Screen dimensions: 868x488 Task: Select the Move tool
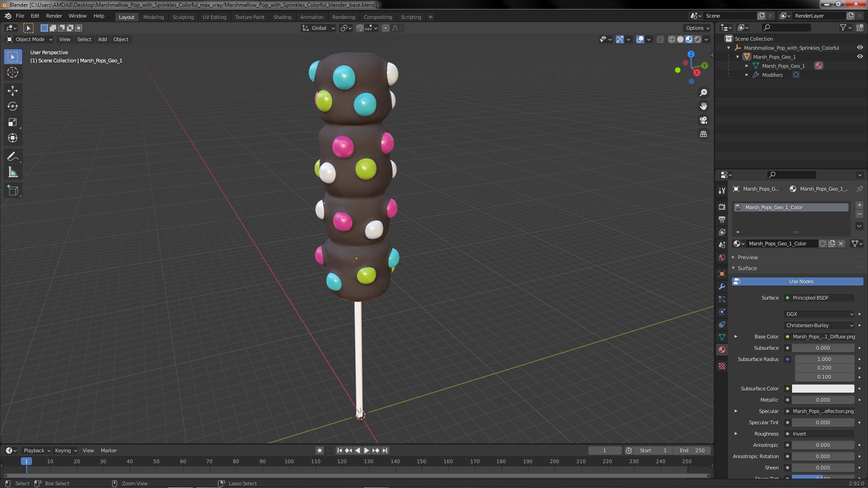[x=13, y=90]
